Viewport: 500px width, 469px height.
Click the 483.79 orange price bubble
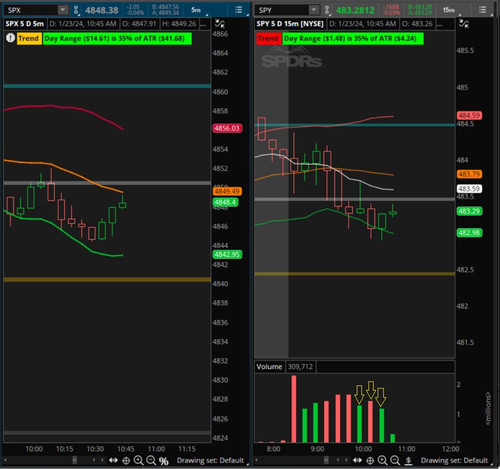pyautogui.click(x=469, y=174)
